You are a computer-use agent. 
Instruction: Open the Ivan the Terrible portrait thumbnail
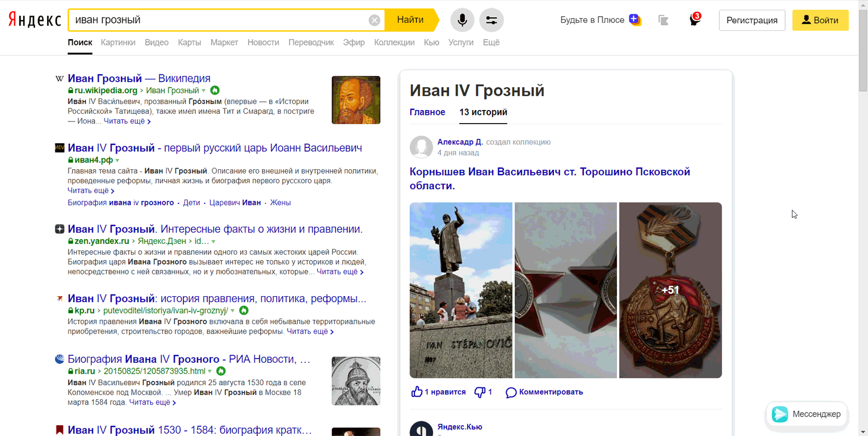(356, 100)
